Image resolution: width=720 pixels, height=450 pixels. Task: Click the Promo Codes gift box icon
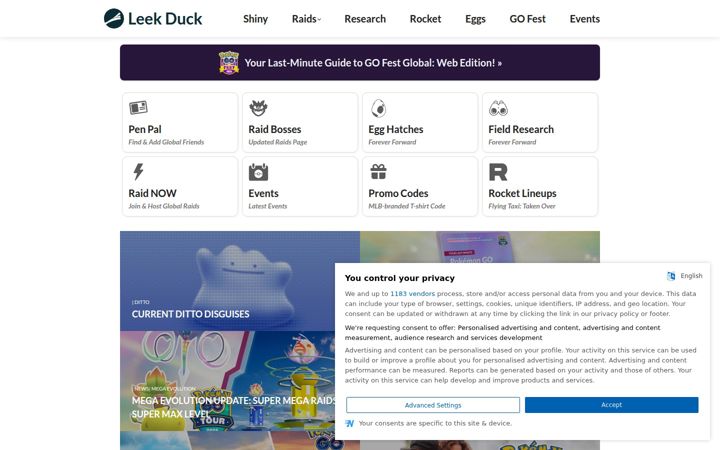tap(378, 172)
